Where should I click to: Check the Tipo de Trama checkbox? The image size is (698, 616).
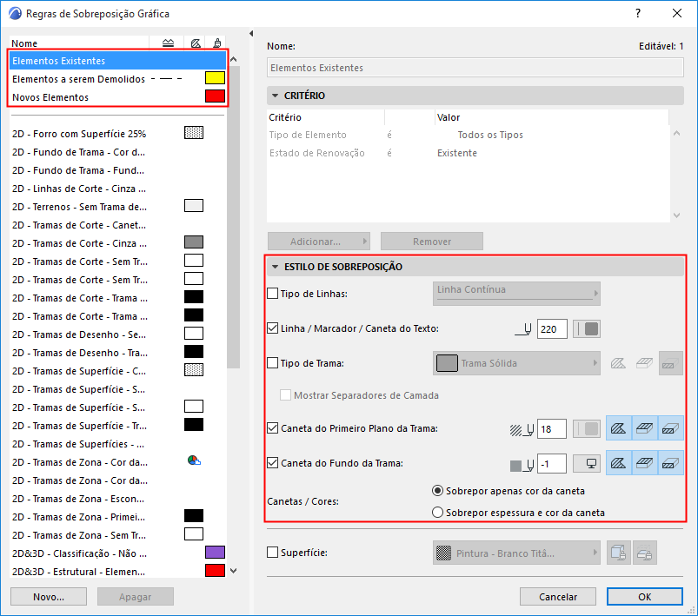pos(272,363)
